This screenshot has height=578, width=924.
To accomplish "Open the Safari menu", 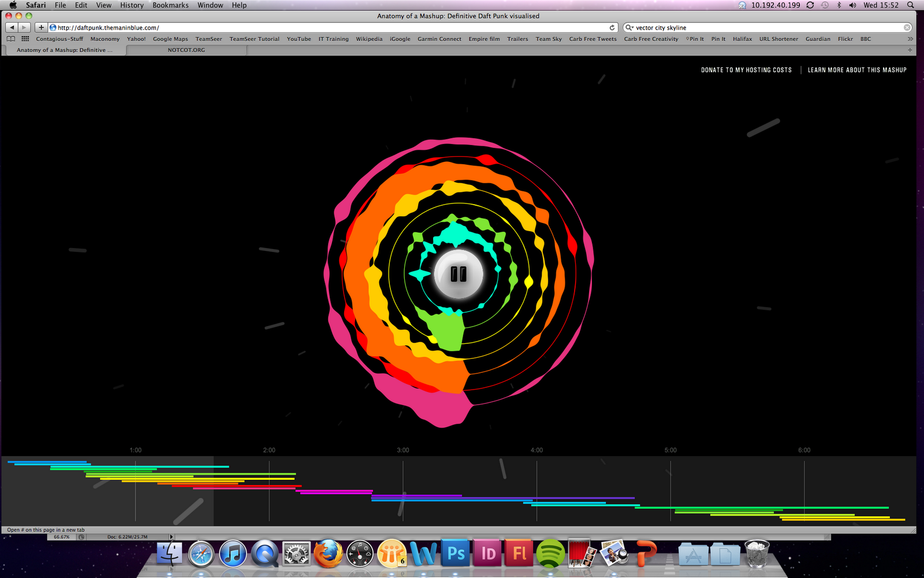I will tap(36, 5).
